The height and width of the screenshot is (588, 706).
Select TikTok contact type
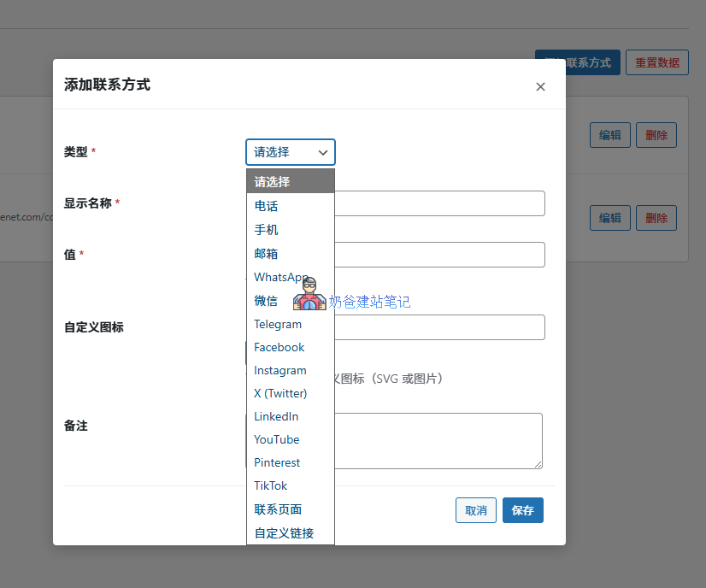tap(270, 485)
